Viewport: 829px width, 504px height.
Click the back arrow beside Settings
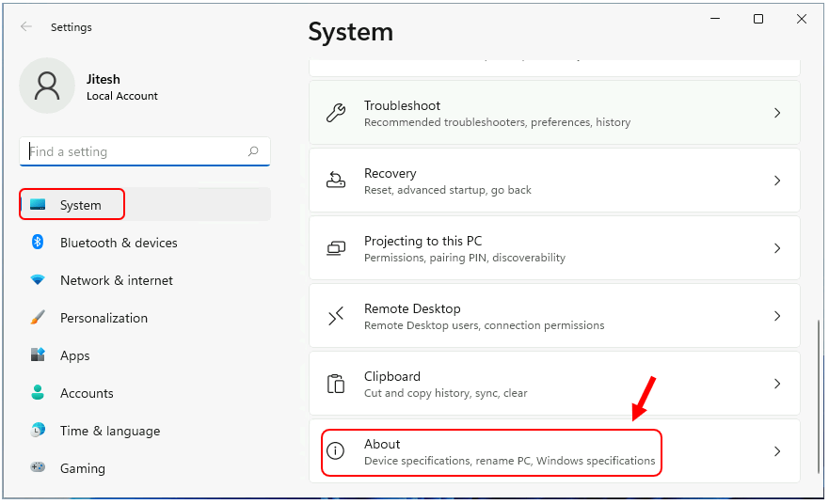tap(26, 26)
